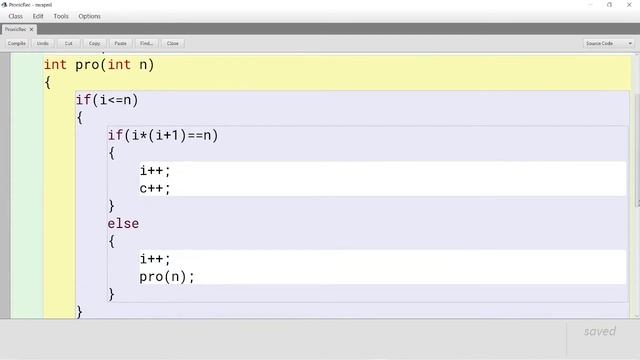Click the 'saved' status label
The height and width of the screenshot is (360, 640).
(x=600, y=331)
